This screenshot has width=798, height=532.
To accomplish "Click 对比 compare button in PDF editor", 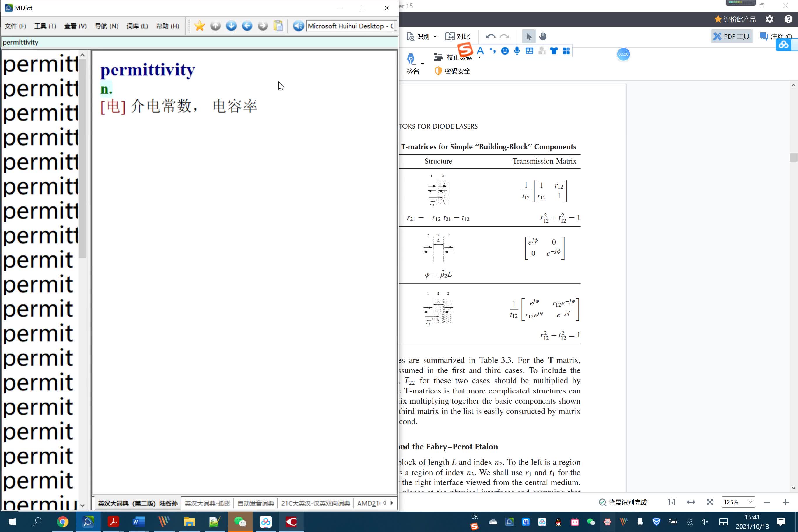I will coord(457,36).
